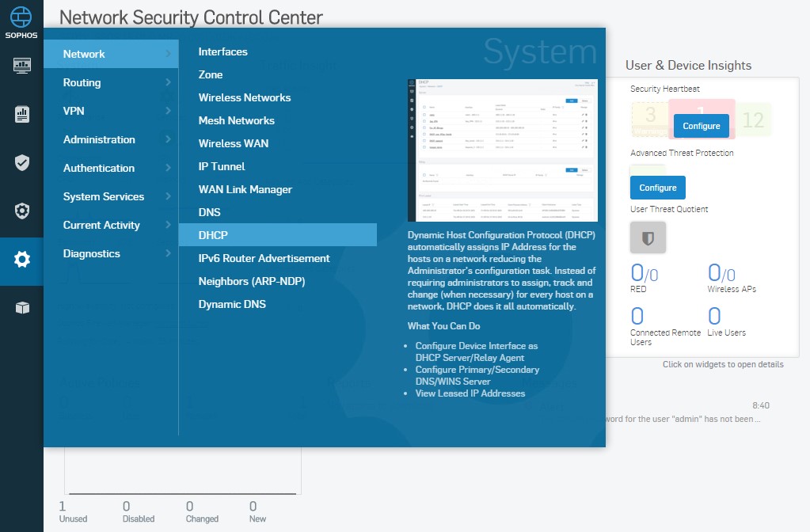
Task: Open the highlighted DHCP submenu item
Action: (277, 235)
